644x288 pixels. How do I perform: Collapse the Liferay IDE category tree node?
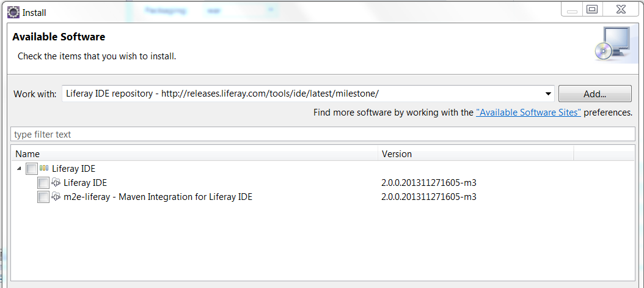coord(20,168)
